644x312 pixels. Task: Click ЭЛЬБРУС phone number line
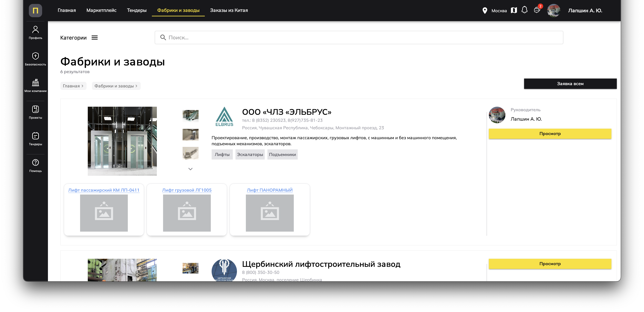click(282, 120)
